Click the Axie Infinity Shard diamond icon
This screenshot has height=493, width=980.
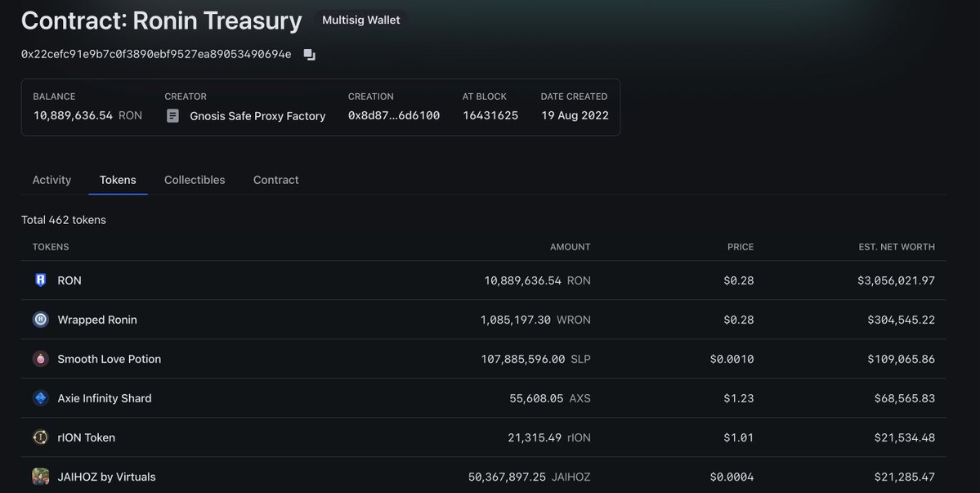40,397
